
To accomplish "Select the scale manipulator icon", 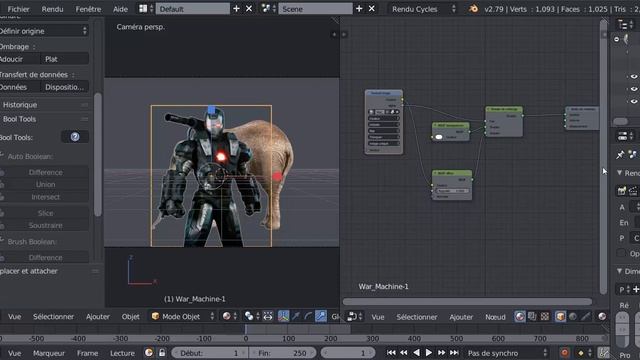I will [321, 316].
